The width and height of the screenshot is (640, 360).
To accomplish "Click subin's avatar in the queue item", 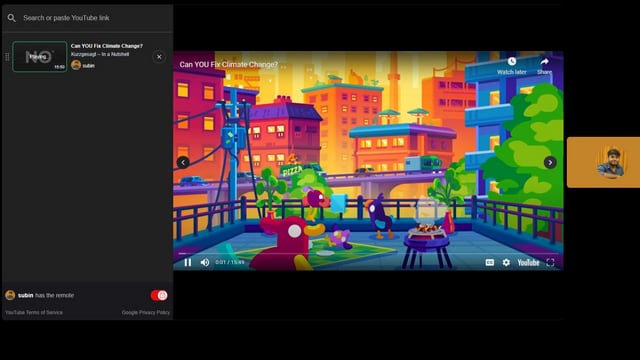I will [x=76, y=65].
